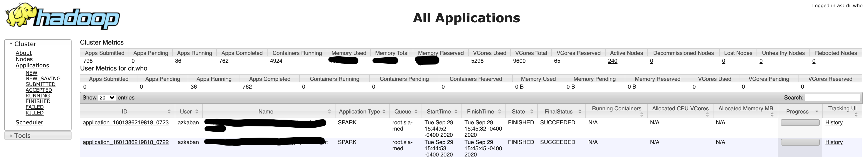This screenshot has height=157, width=868.
Task: Open History link for application 0722
Action: [834, 142]
